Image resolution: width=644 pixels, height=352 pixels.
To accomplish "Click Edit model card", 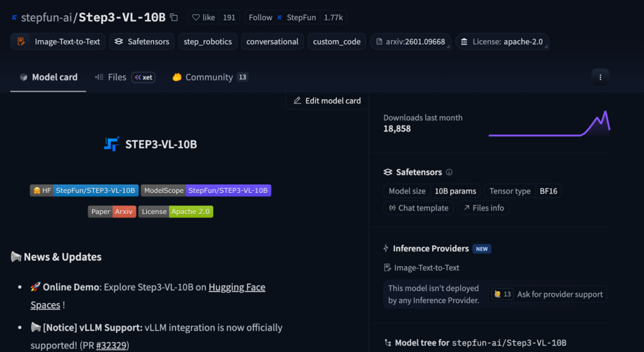I will point(327,101).
